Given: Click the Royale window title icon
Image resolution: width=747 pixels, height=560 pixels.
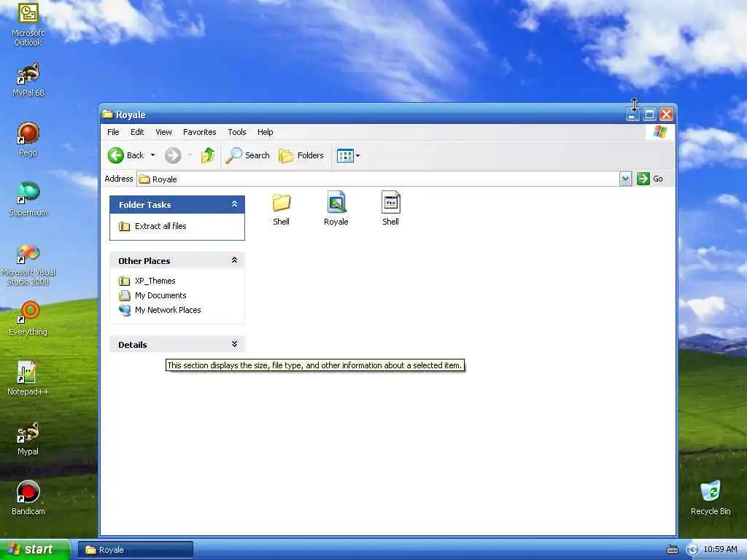Looking at the screenshot, I should click(x=108, y=114).
